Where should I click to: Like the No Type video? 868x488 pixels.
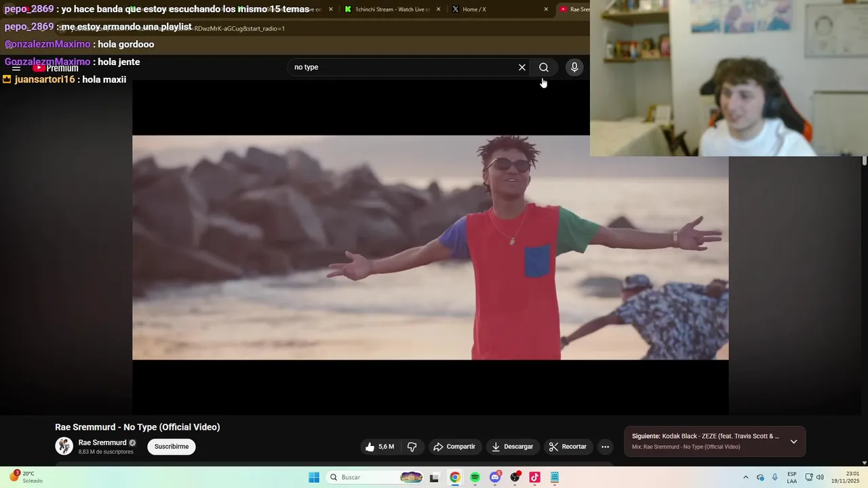(x=380, y=447)
